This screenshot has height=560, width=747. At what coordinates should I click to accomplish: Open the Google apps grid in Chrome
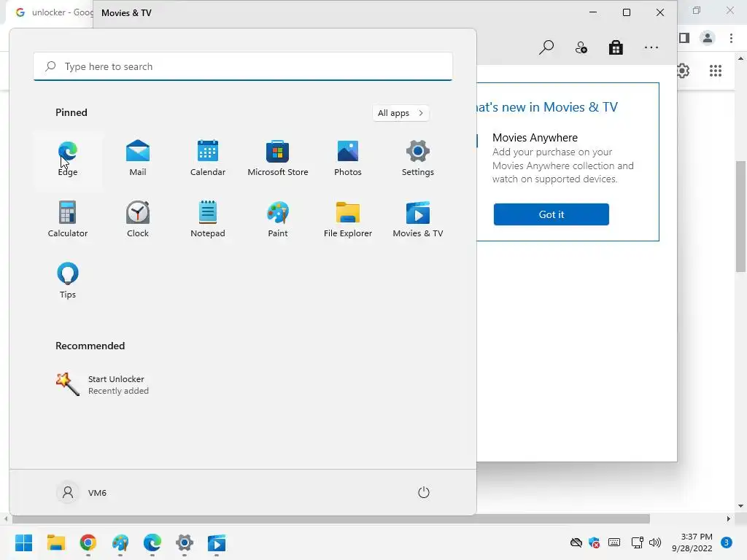coord(715,71)
